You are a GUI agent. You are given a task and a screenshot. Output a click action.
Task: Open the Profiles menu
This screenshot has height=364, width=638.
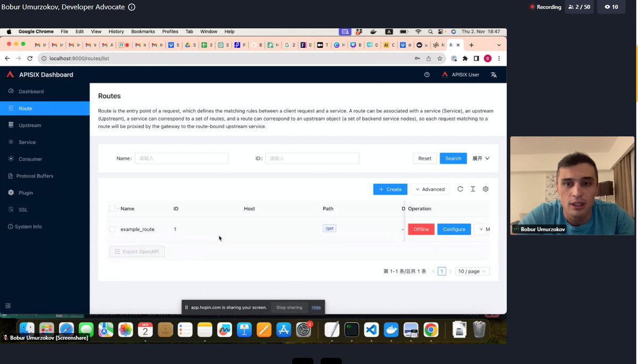[x=170, y=32]
